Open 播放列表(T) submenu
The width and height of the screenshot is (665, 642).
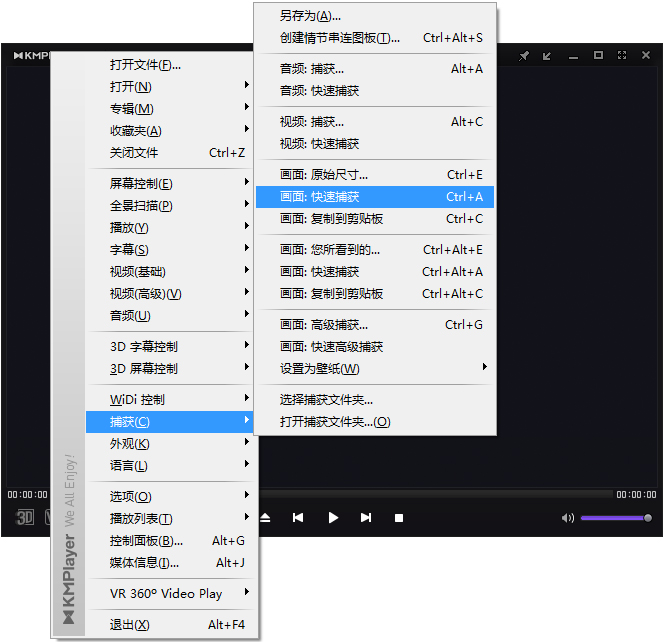[x=170, y=519]
